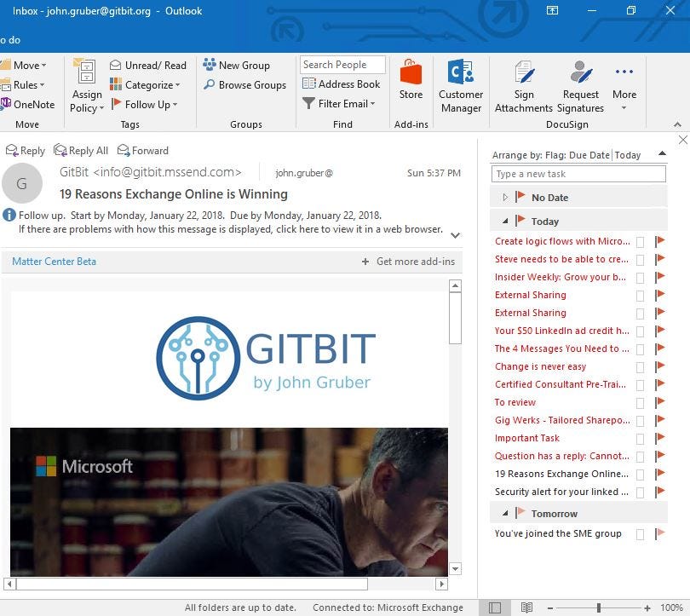Click Arrange by Flag: Due Date header
Screen dimensions: 690x616
tap(550, 155)
